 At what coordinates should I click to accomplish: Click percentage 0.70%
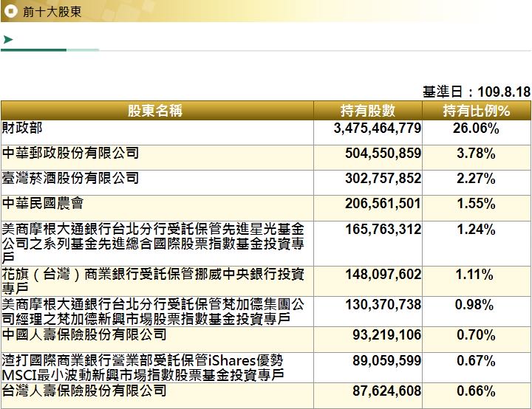point(476,335)
